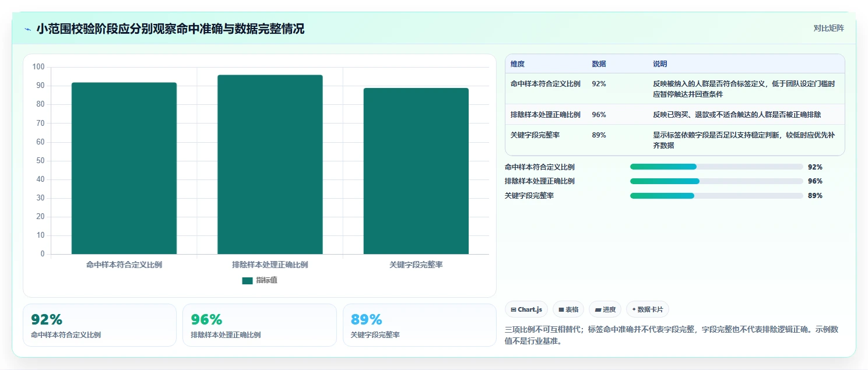Click the x-axis label 排除样本处理正确比例
Viewport: 868px width, 370px height.
[270, 265]
